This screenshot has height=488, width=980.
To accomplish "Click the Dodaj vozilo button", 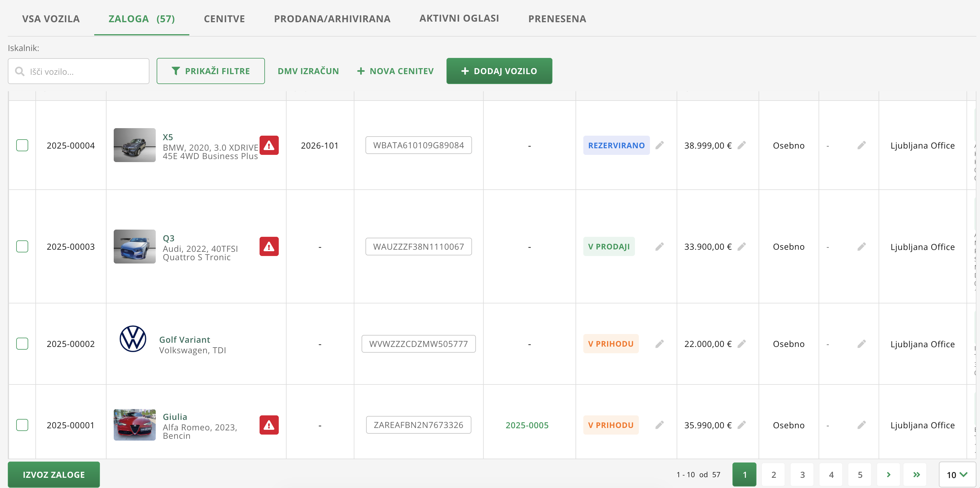I will (499, 71).
